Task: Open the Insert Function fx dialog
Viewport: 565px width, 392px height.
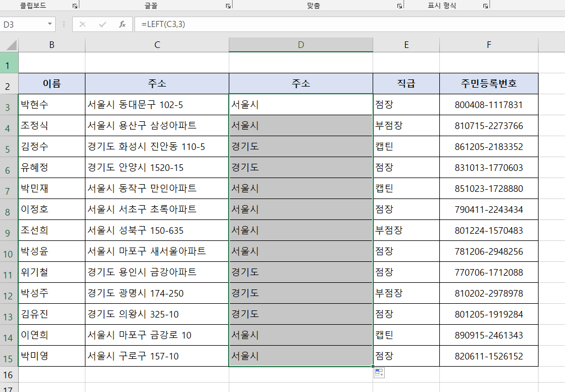Action: [122, 24]
